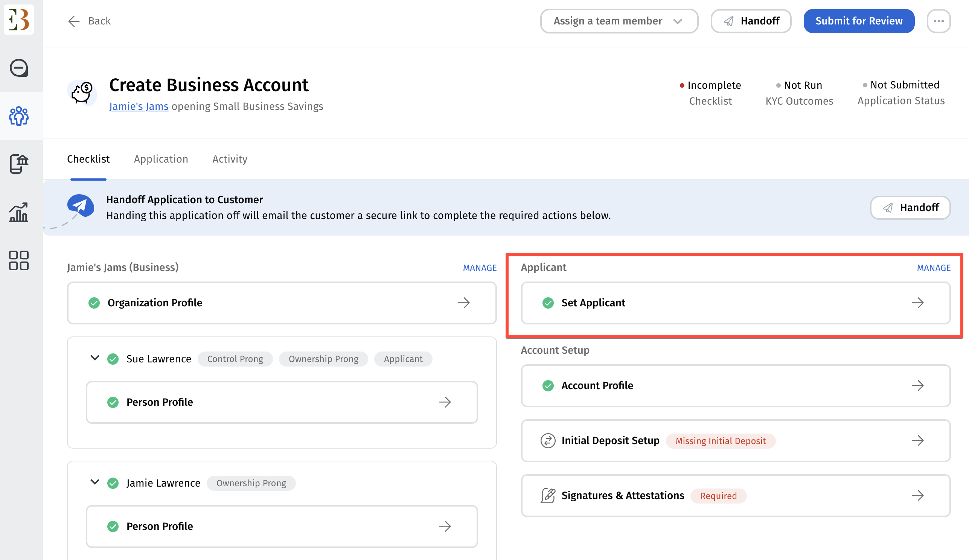Open the grid apps sidebar icon

[x=18, y=260]
